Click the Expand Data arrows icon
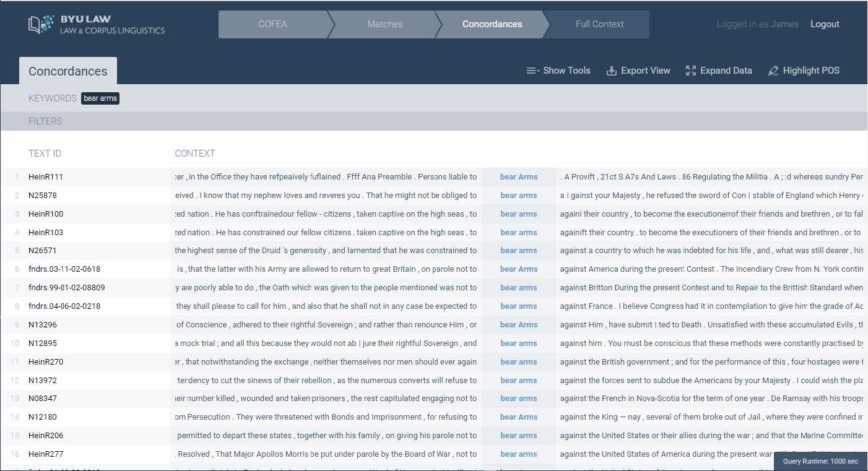Image resolution: width=868 pixels, height=471 pixels. point(691,71)
